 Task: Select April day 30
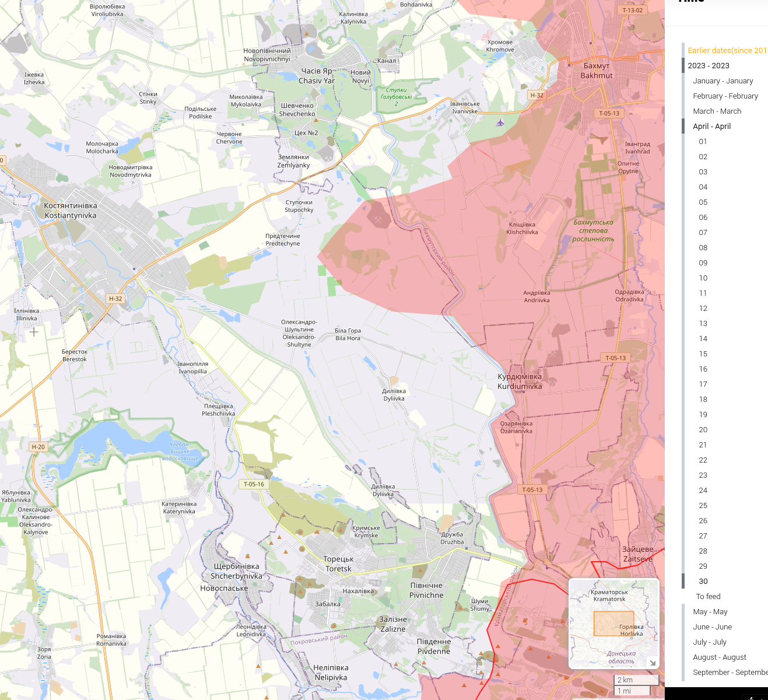point(703,582)
